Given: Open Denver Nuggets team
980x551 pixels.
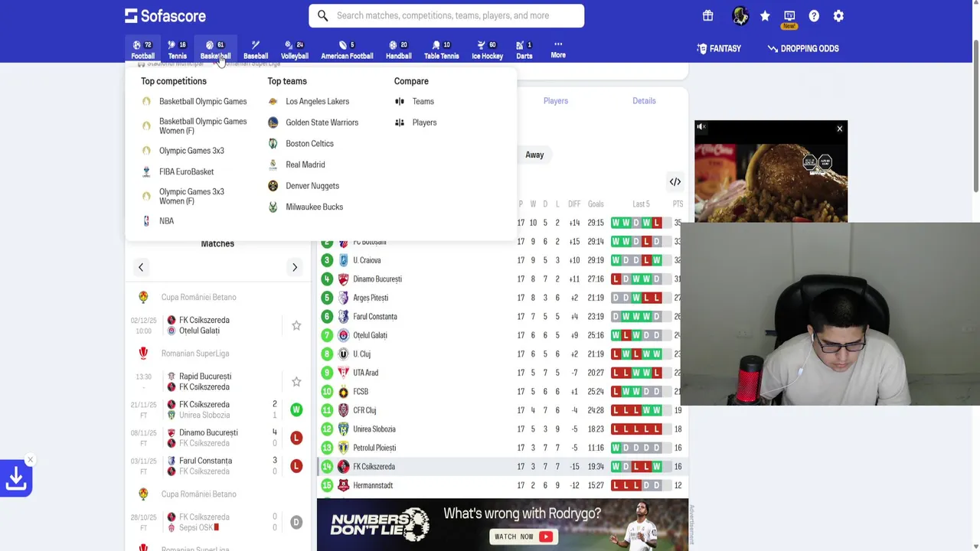Looking at the screenshot, I should (x=303, y=186).
